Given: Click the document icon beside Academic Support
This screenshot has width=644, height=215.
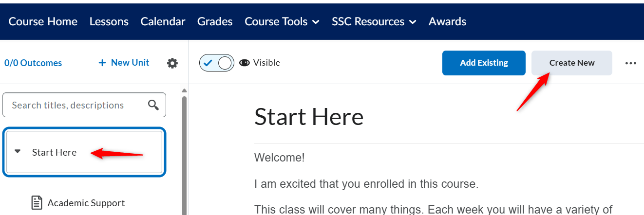Looking at the screenshot, I should click(x=37, y=203).
